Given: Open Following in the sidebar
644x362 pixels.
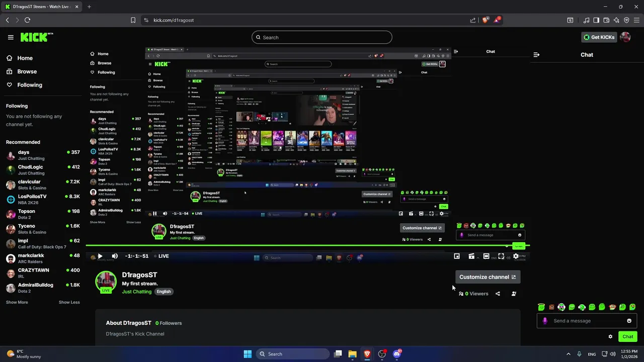Looking at the screenshot, I should 24,85.
